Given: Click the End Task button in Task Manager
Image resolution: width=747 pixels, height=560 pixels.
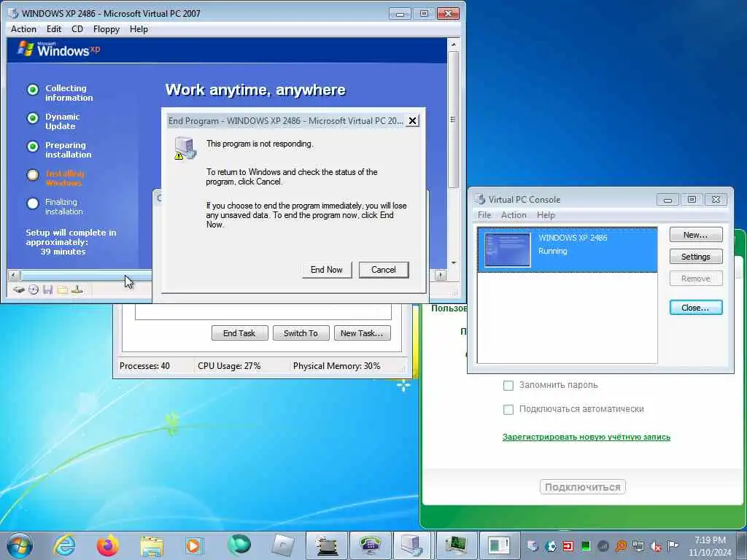Looking at the screenshot, I should [x=239, y=333].
